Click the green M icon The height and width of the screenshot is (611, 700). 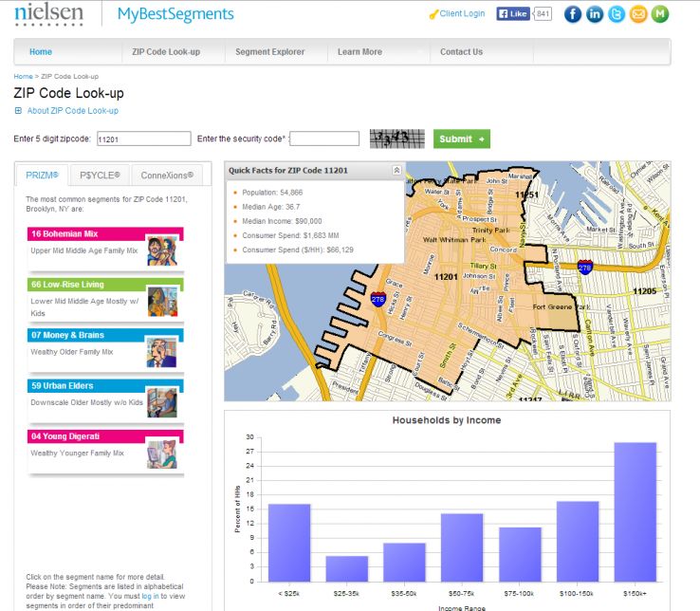[660, 13]
